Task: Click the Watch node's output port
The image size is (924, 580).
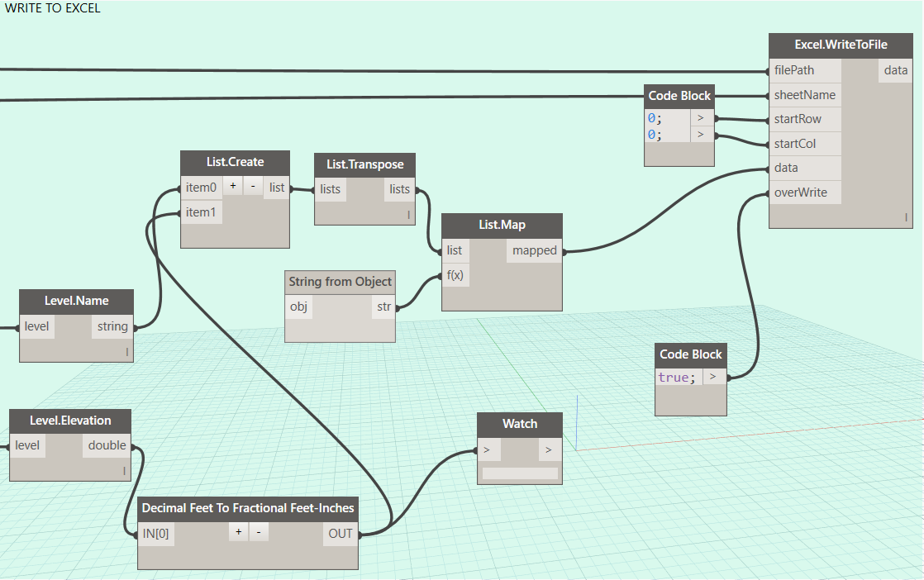Action: 550,449
